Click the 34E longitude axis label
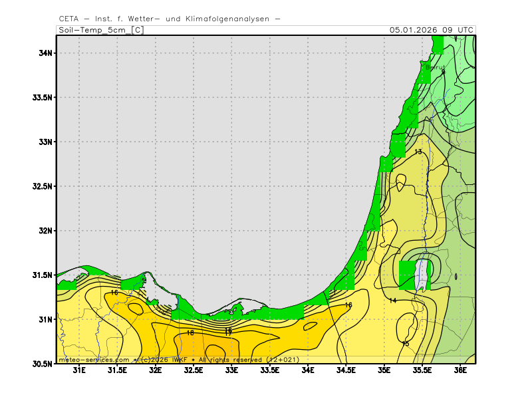This screenshot has height=399, width=532. (x=308, y=370)
